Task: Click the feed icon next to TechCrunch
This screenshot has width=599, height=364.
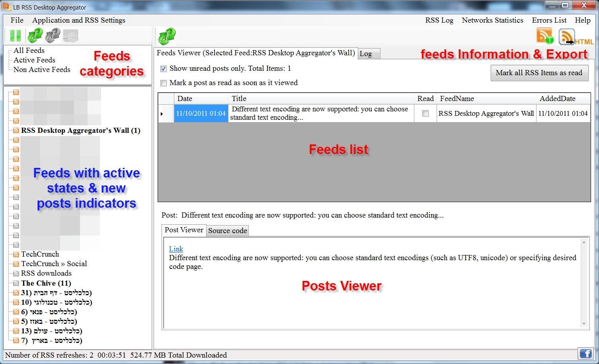Action: tap(16, 254)
